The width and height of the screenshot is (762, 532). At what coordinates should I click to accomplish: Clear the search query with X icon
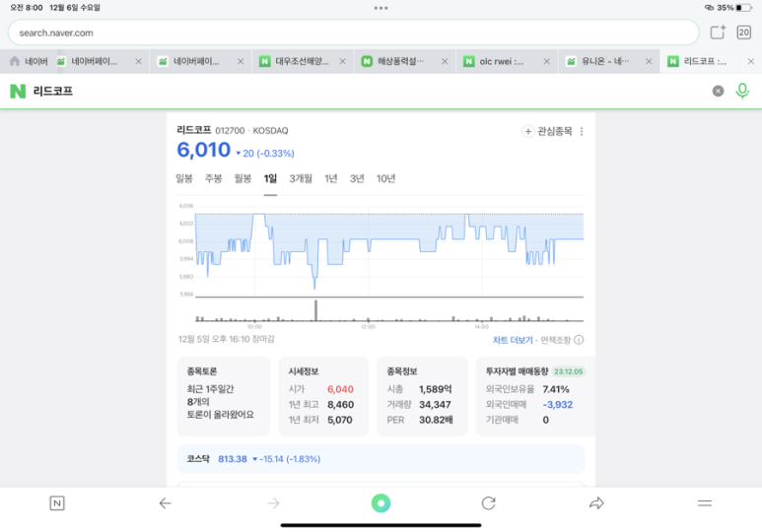point(718,91)
